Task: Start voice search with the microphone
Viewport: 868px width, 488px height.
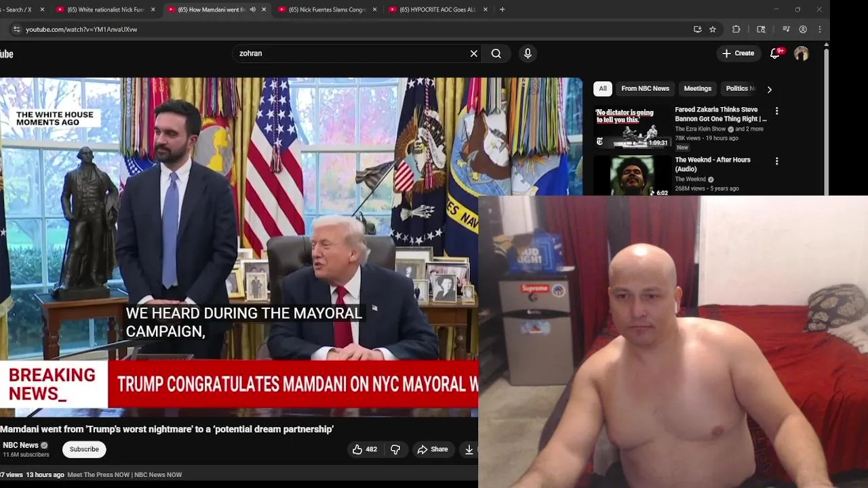Action: [528, 54]
